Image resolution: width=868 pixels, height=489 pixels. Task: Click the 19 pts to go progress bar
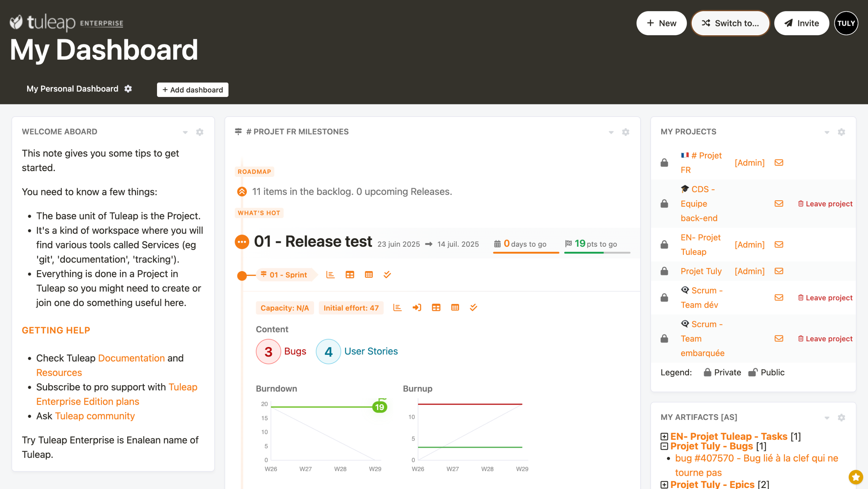[x=597, y=252]
